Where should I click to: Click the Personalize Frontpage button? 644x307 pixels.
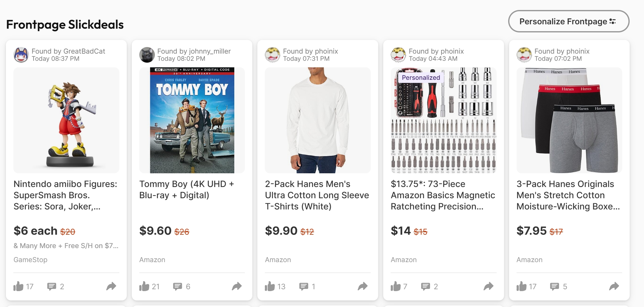[569, 21]
